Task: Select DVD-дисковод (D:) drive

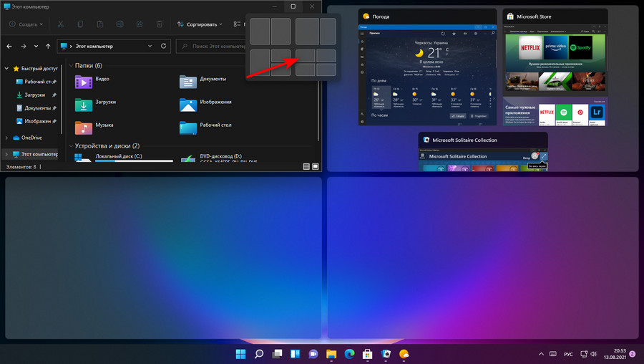Action: (220, 158)
